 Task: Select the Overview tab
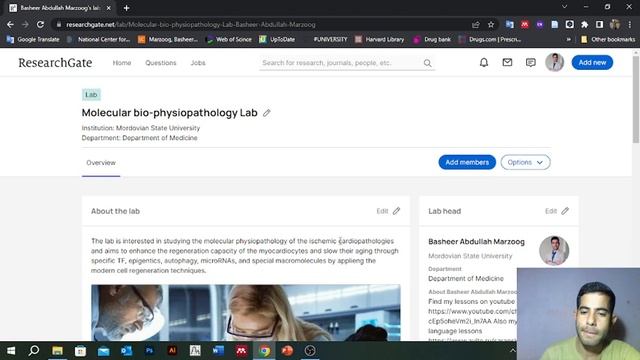(101, 162)
